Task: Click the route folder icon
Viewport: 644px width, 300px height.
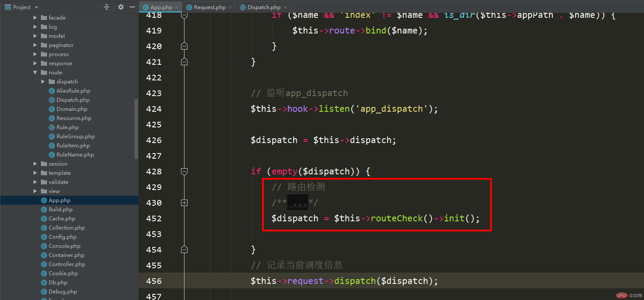Action: click(44, 73)
